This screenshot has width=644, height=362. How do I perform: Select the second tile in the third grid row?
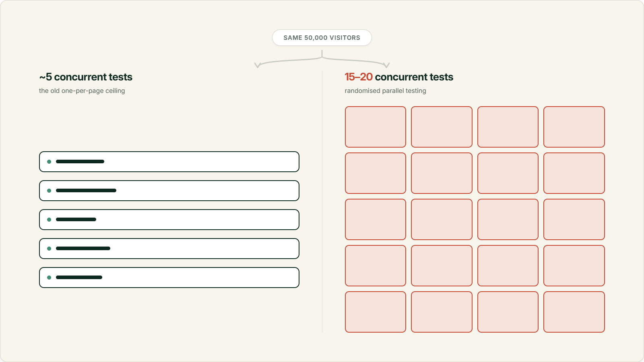[x=442, y=219]
